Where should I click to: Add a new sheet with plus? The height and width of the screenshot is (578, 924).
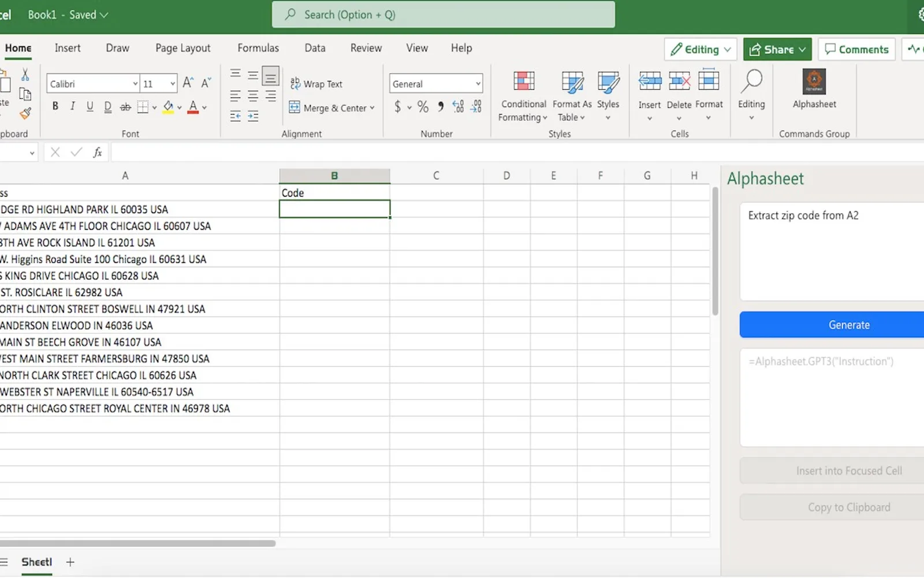(x=70, y=562)
